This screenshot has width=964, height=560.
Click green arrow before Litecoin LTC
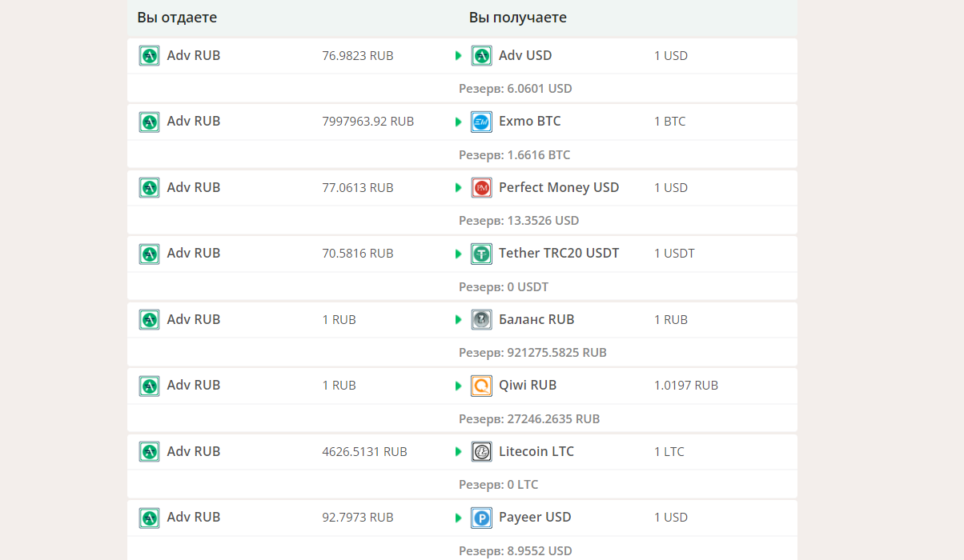459,452
